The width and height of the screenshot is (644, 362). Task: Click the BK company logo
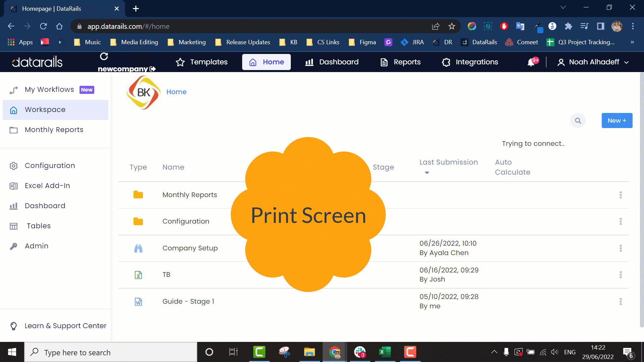[144, 92]
